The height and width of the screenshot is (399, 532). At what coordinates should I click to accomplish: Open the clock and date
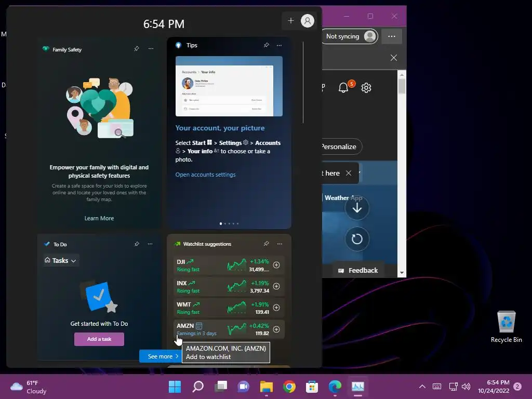coord(494,387)
